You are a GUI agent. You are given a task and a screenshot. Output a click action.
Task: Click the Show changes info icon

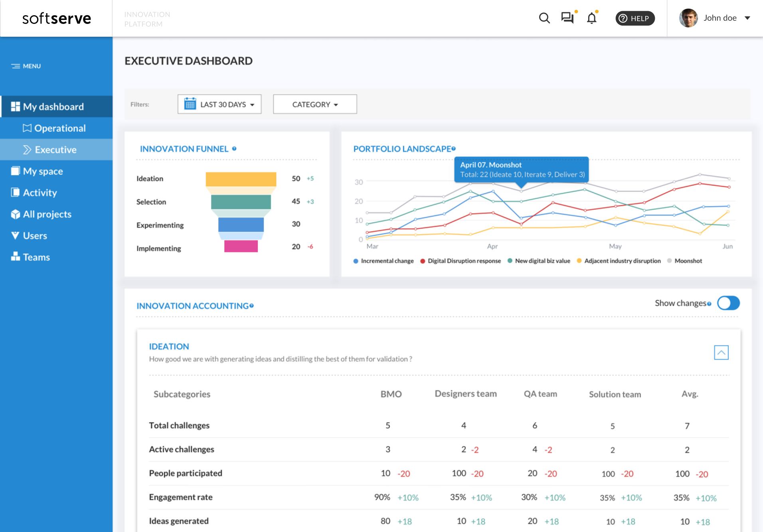click(x=709, y=304)
